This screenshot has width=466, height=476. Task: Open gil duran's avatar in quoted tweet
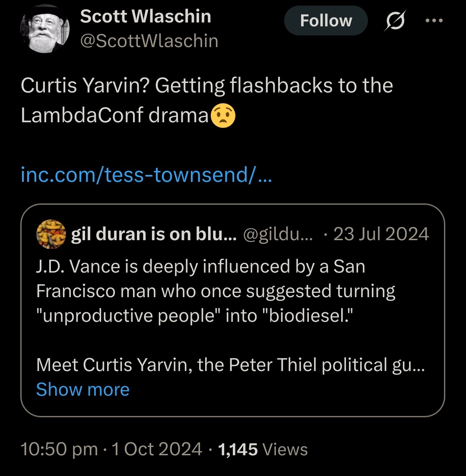pos(51,234)
